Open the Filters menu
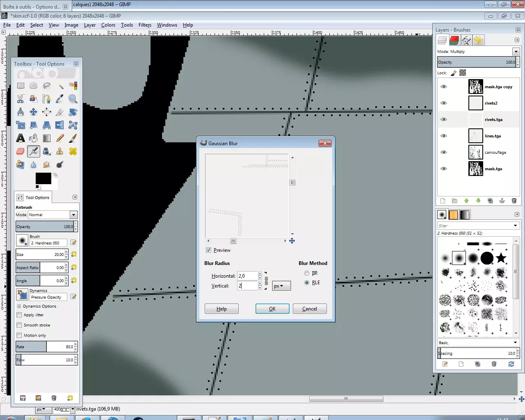Screen dimensions: 525x420 point(145,25)
